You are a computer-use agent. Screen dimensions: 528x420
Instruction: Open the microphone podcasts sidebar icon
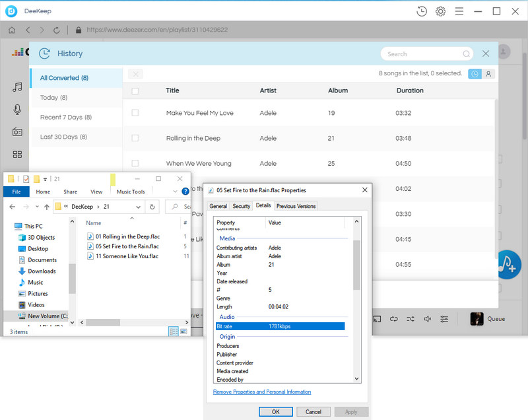point(17,110)
